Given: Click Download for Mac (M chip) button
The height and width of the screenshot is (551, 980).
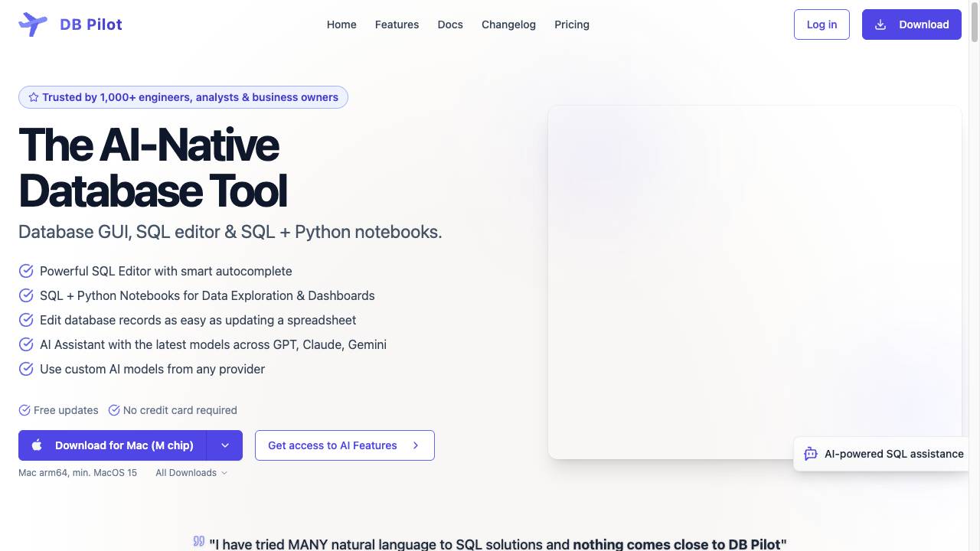Looking at the screenshot, I should pos(112,445).
